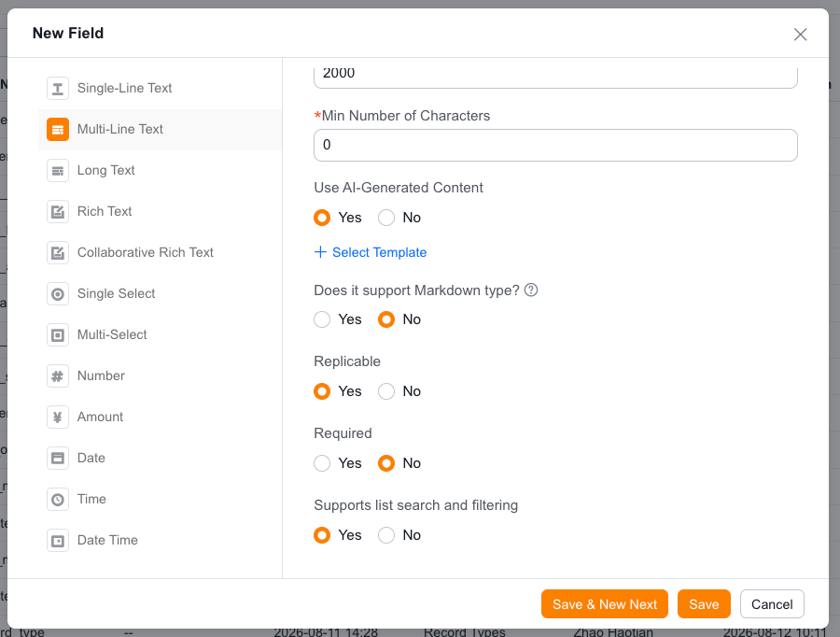
Task: Focus the Min Number of Characters input
Action: [555, 146]
